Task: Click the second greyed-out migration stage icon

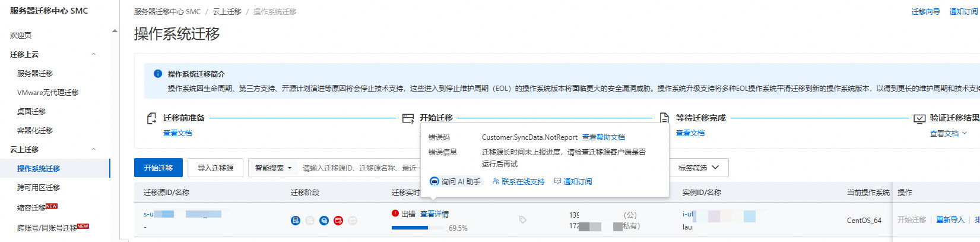Action: tap(310, 221)
